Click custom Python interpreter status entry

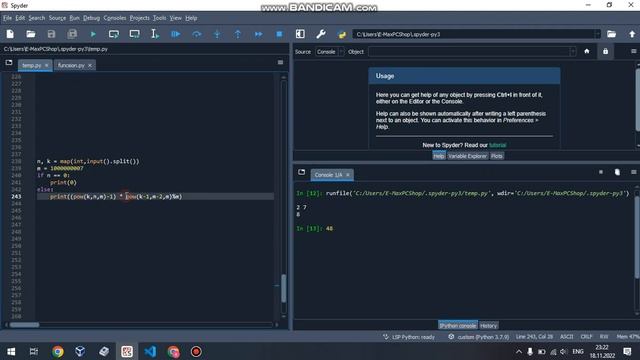tap(479, 337)
